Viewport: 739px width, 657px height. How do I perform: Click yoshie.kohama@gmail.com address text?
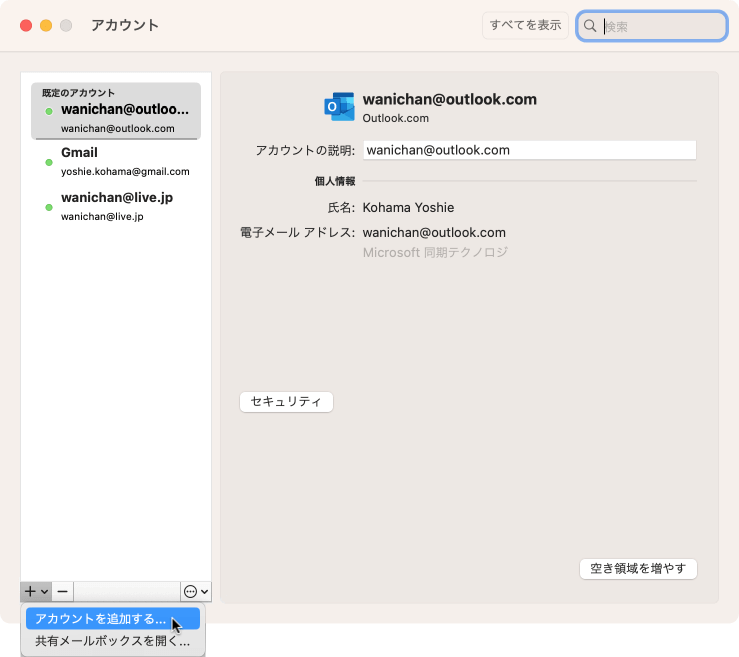pyautogui.click(x=125, y=172)
